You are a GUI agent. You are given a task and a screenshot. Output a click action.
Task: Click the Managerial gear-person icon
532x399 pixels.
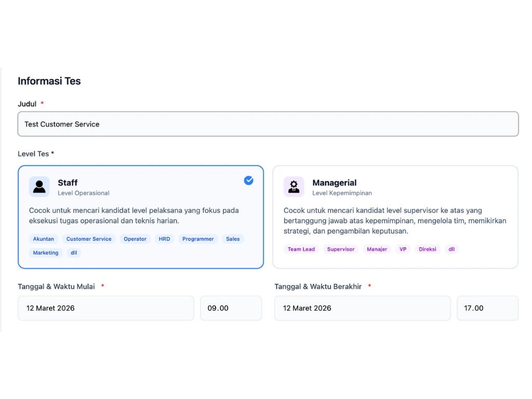pos(294,187)
